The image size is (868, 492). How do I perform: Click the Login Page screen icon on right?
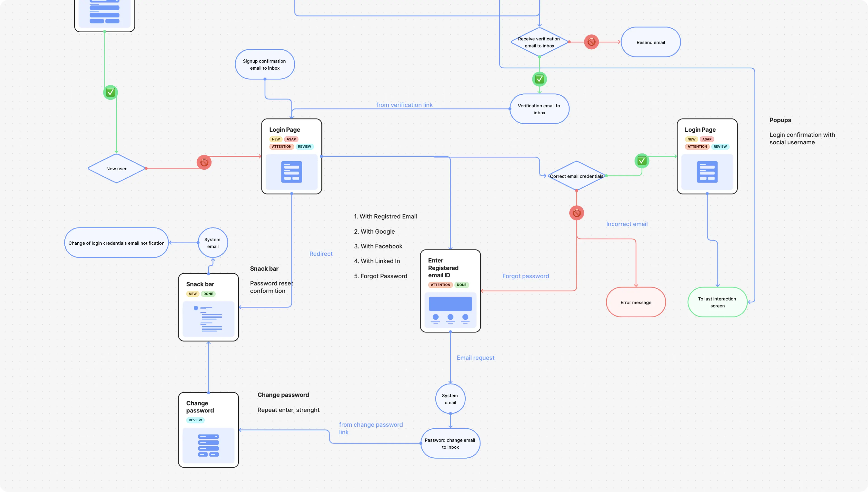(707, 171)
